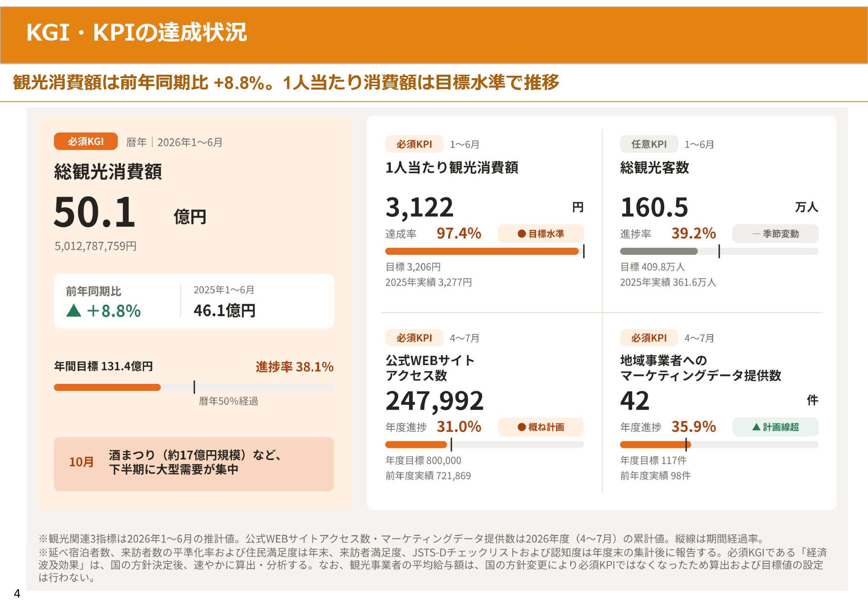Click the 前年度実績 721,869 line
868x614 pixels.
pos(428,475)
